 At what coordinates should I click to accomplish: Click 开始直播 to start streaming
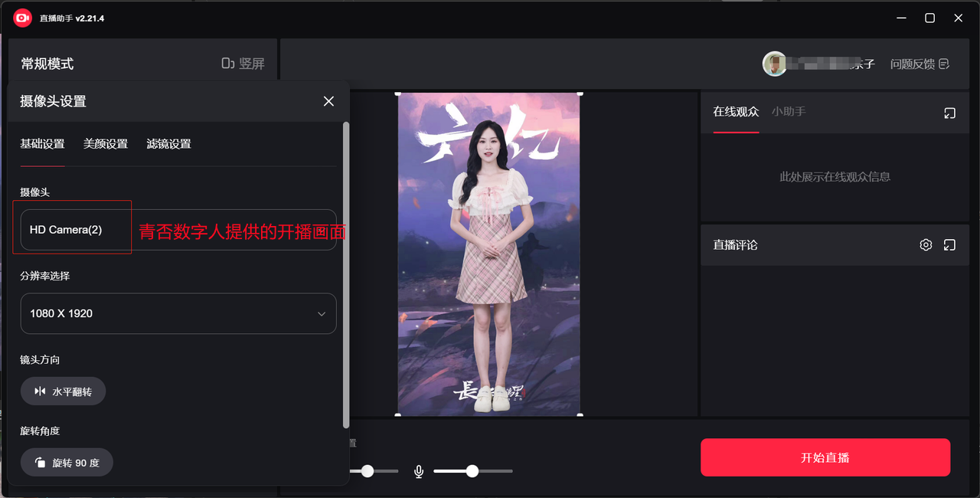[x=825, y=457]
